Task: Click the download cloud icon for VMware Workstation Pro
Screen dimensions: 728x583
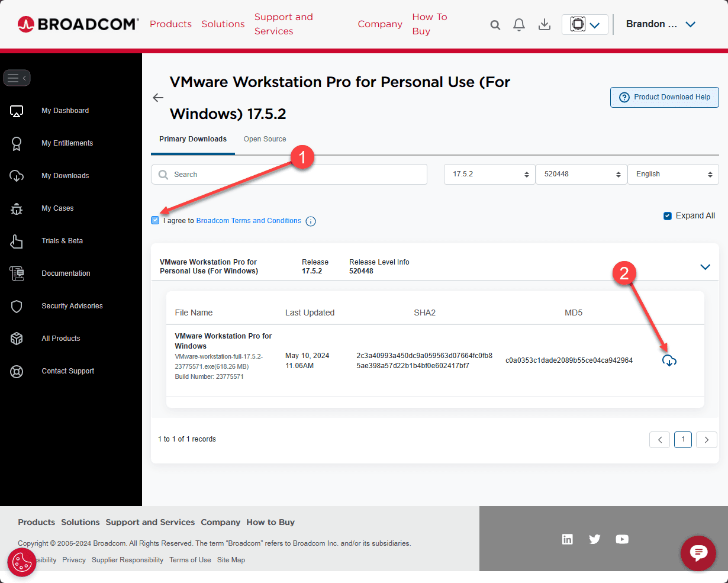Action: pos(669,360)
